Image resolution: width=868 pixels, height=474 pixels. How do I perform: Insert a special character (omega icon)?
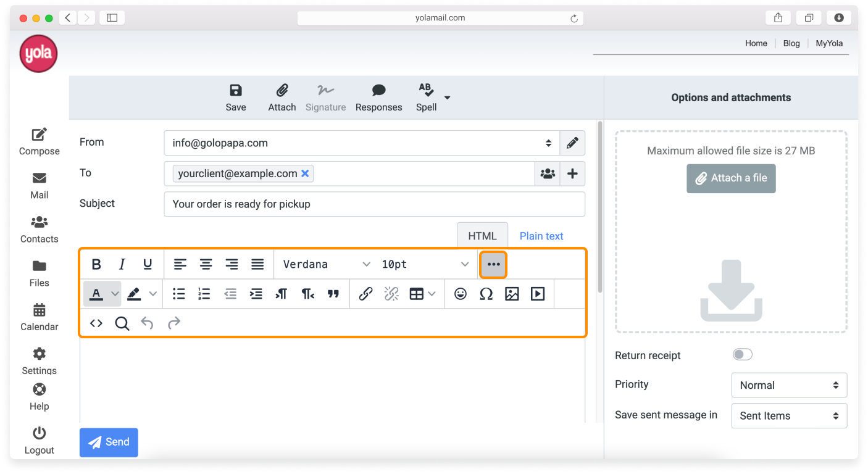pos(486,294)
